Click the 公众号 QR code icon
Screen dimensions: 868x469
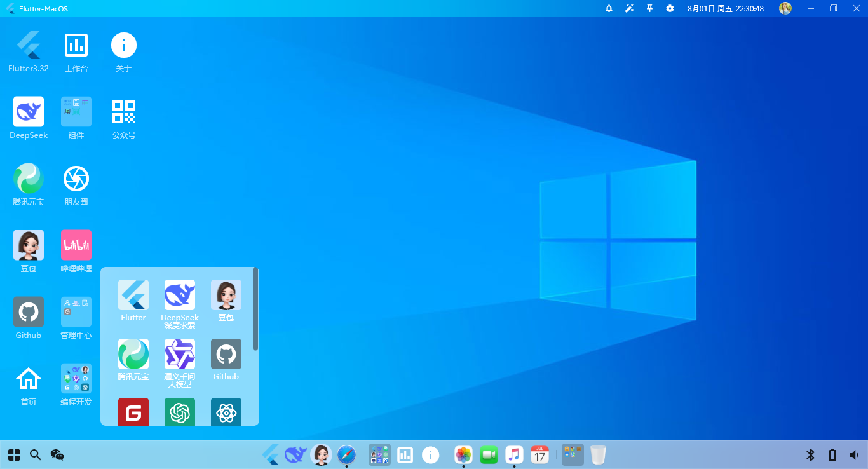point(124,112)
